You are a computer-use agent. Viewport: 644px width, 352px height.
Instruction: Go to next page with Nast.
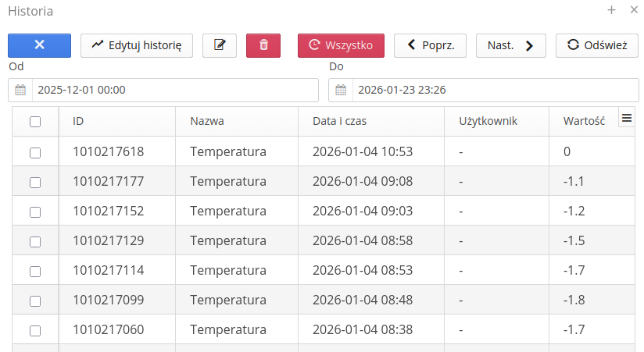pyautogui.click(x=510, y=45)
